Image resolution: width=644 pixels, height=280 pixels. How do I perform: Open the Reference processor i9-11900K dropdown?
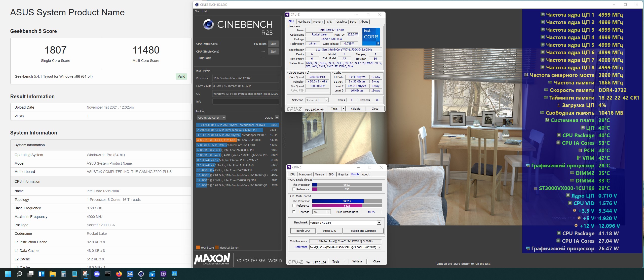[379, 247]
